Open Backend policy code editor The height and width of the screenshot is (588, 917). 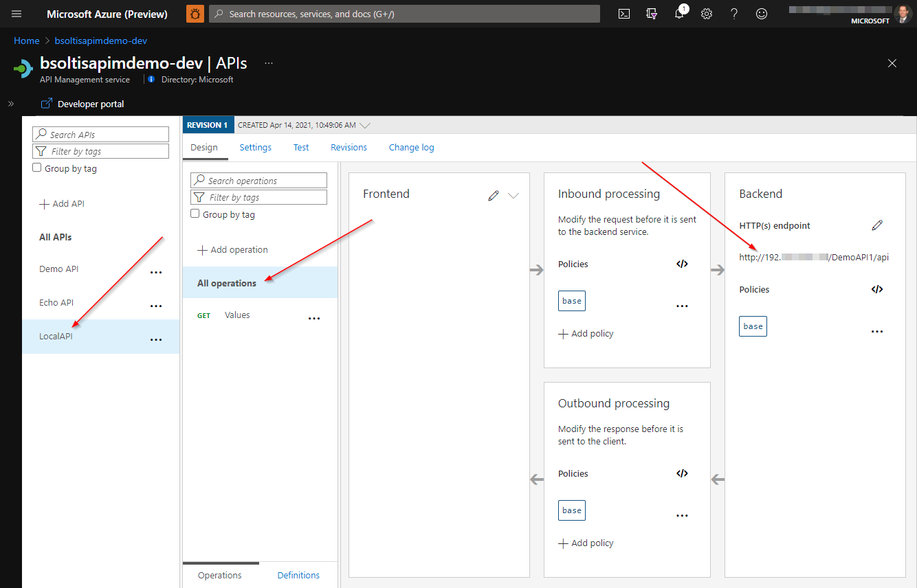click(876, 289)
